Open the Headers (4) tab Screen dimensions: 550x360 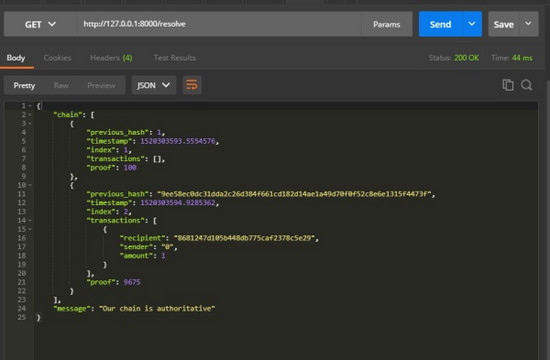point(111,58)
